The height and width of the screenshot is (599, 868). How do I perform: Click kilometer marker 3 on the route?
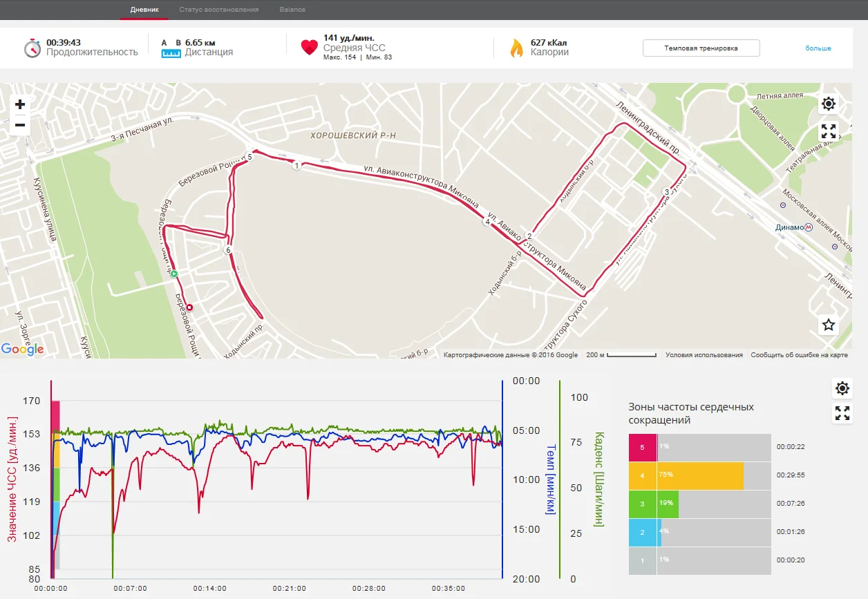(666, 192)
